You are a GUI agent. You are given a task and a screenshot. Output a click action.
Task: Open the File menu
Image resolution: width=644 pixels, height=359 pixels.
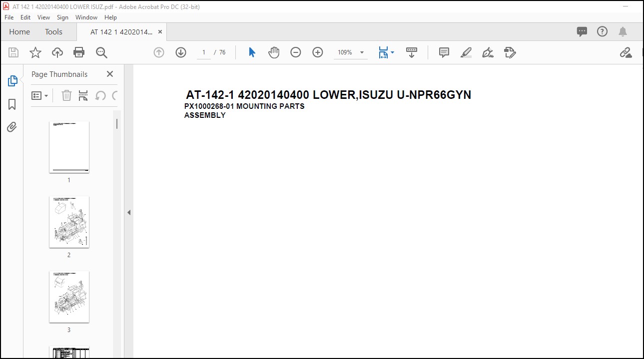coord(9,17)
